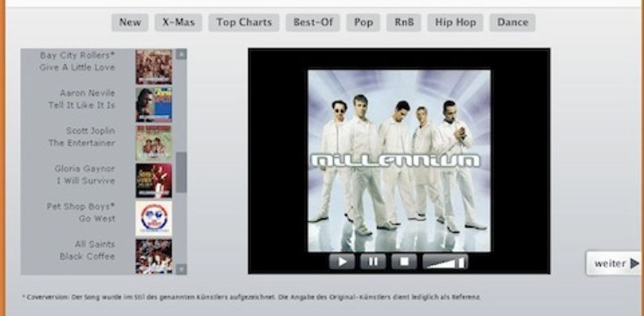Pause the track with pause button
Screen dimensions: 644x316
tap(373, 261)
